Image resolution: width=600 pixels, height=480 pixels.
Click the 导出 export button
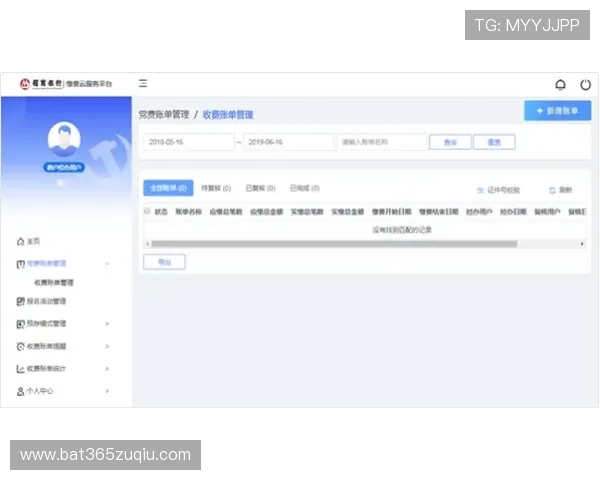tap(164, 262)
